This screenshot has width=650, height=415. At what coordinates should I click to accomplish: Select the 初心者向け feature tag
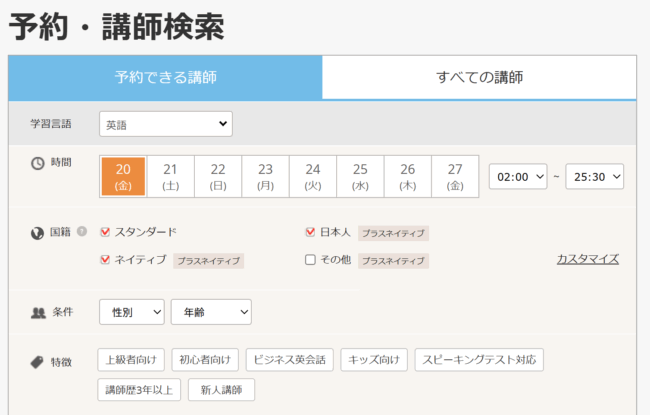(x=205, y=360)
